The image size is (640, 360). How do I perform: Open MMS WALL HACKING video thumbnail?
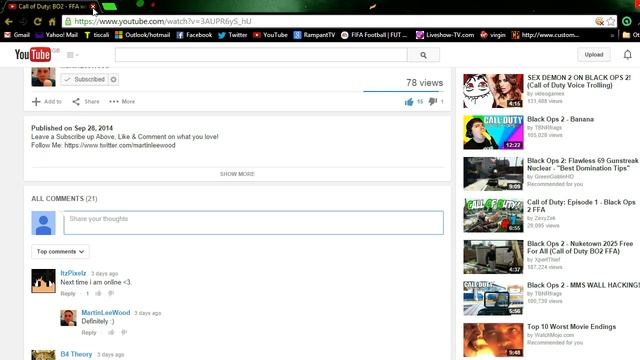pos(493,298)
